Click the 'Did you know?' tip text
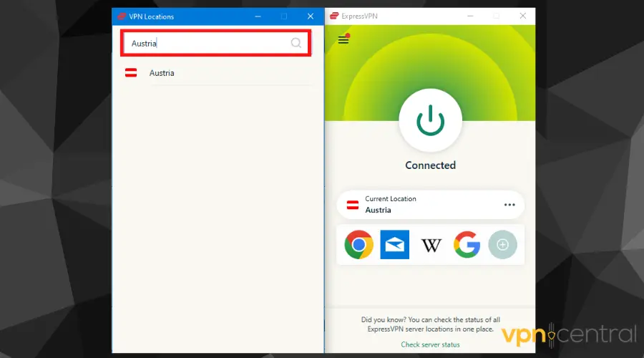The height and width of the screenshot is (358, 644). (x=431, y=324)
